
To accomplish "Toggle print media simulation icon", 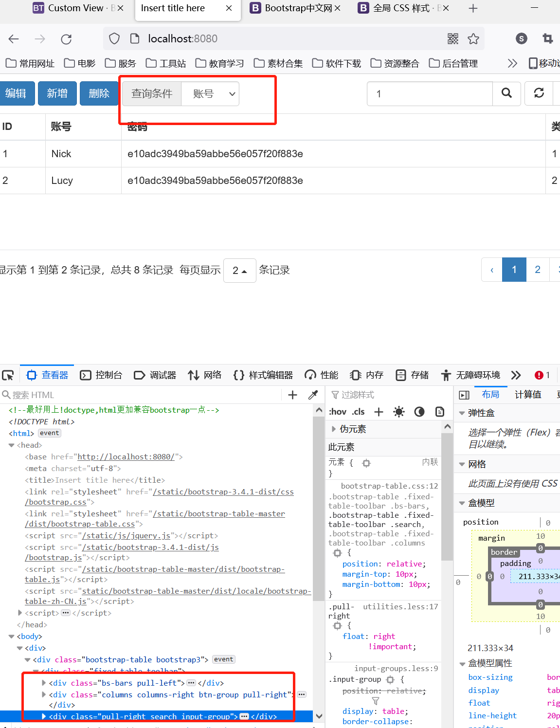I will (x=440, y=412).
